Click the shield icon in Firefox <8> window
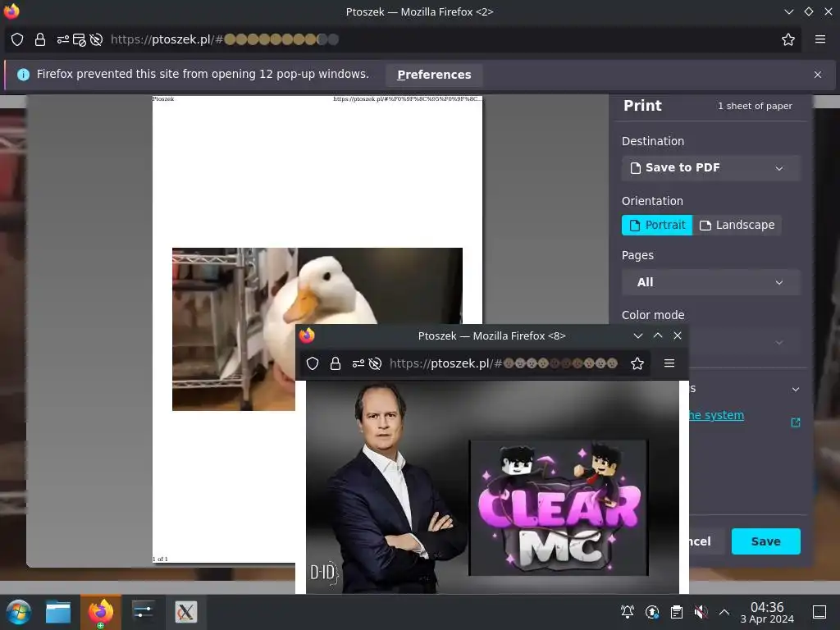This screenshot has width=840, height=630. (313, 363)
